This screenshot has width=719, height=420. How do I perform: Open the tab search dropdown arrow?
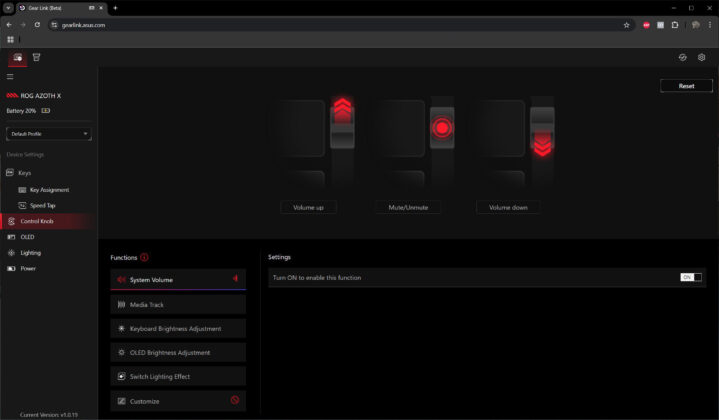(x=8, y=8)
